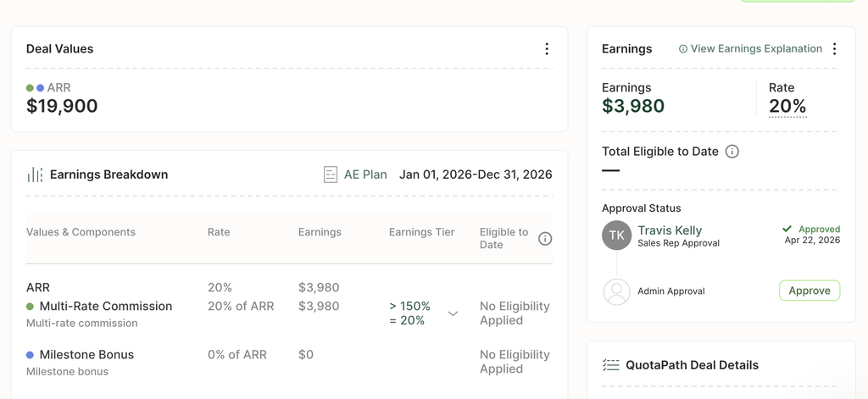Click the Admin Approval placeholder avatar

[616, 291]
